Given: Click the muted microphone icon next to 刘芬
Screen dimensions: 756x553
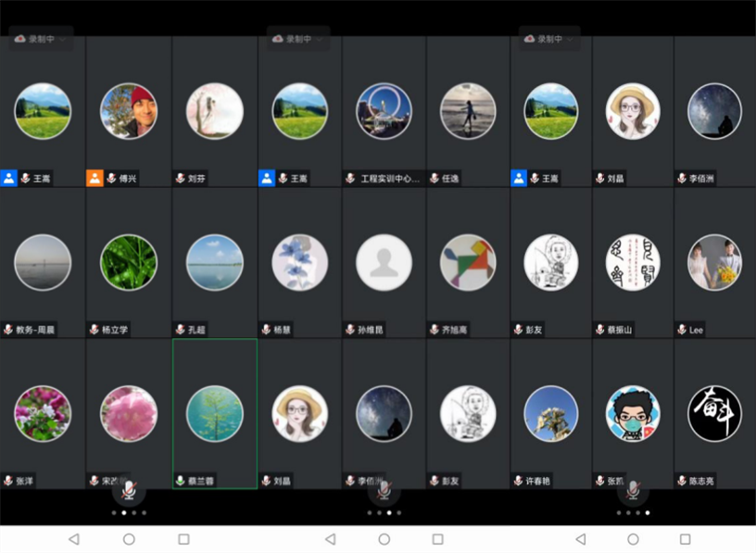Looking at the screenshot, I should point(180,179).
